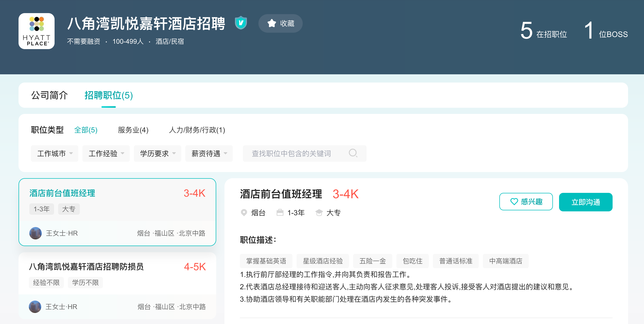Switch to the 公司简介 tab
The width and height of the screenshot is (644, 324).
click(49, 95)
